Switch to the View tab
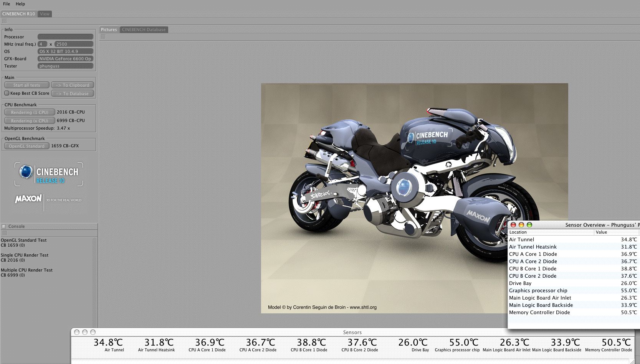640x364 pixels. tap(45, 14)
